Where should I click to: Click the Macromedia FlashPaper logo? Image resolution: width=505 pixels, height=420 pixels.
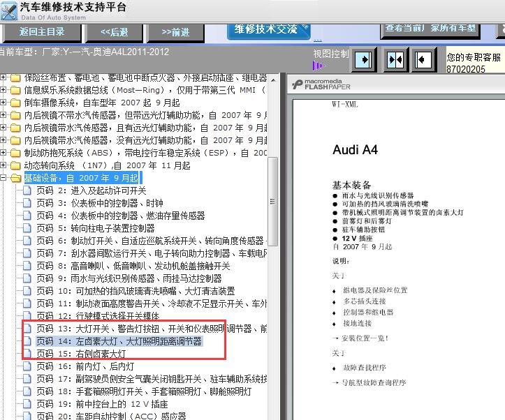321,84
